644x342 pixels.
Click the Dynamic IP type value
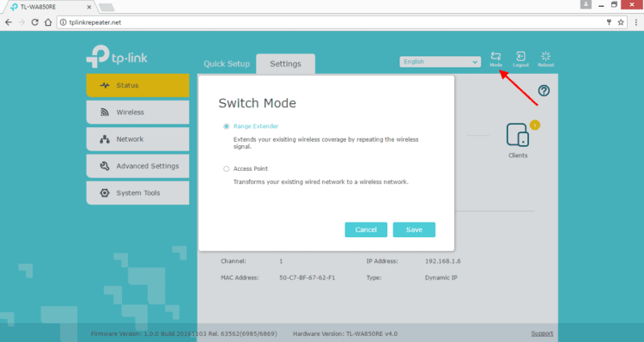(x=441, y=278)
